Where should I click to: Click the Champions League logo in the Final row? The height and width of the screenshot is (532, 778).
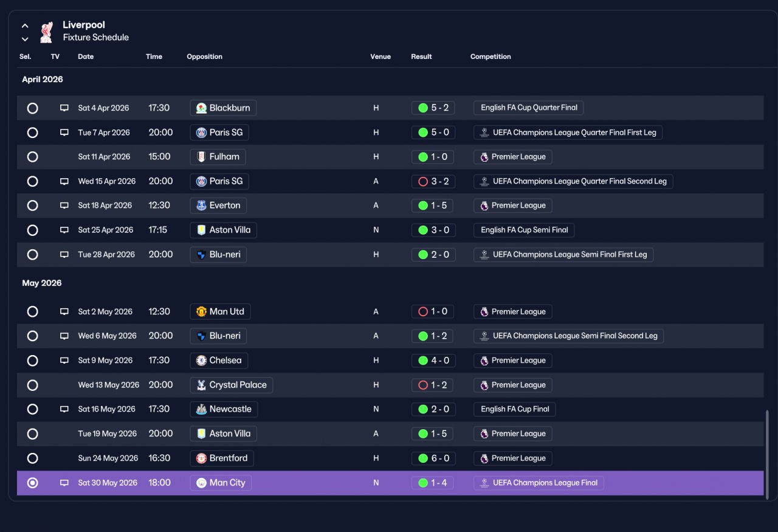484,483
